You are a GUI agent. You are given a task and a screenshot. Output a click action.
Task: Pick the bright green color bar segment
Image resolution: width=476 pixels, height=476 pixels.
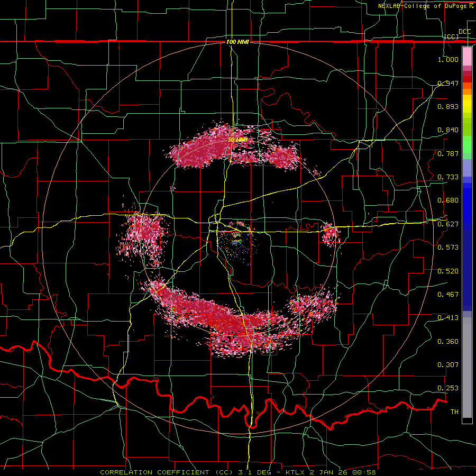467,144
